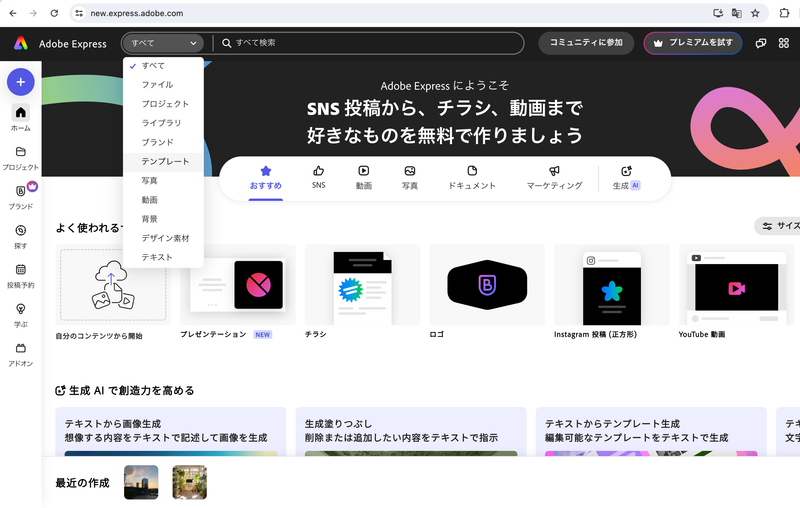Screen dimensions: 800x508
Task: Click the purple crown badge on ブランド
Action: point(32,187)
